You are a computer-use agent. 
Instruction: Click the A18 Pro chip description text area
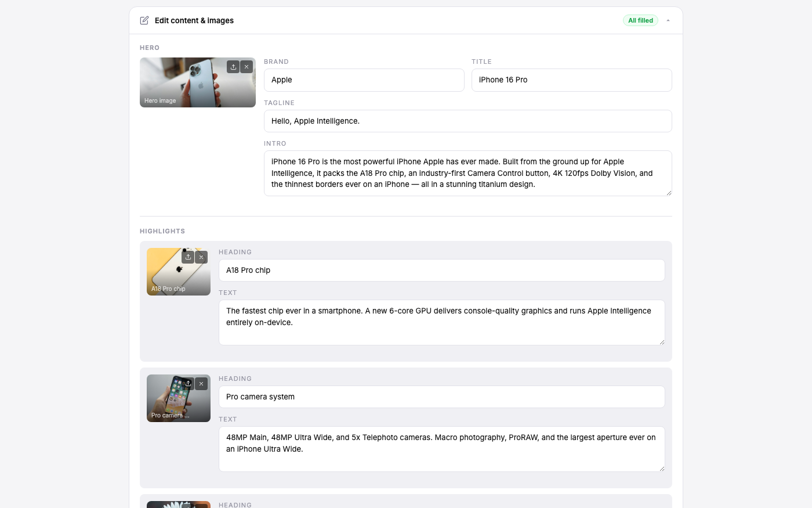point(442,323)
